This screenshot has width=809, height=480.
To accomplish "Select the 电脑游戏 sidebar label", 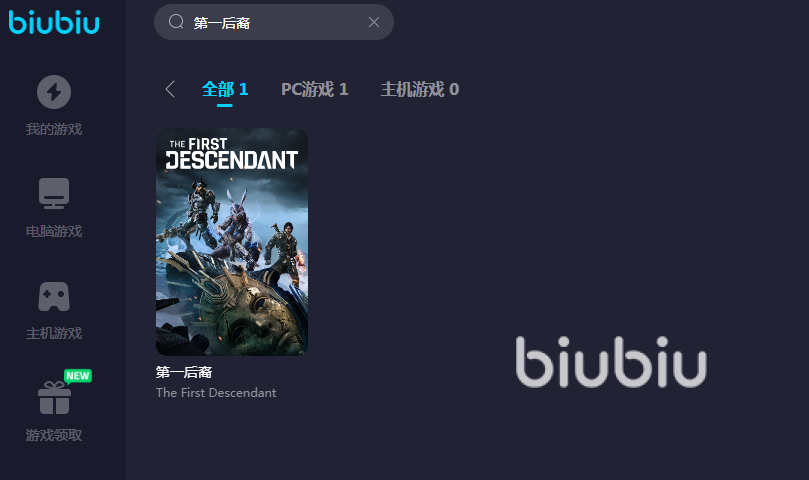I will pos(54,231).
